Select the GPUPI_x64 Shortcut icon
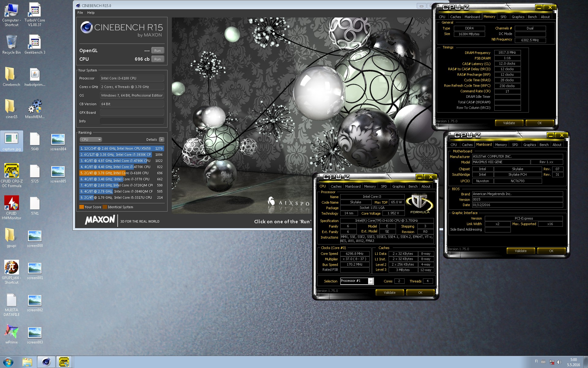588x368 pixels. click(11, 272)
